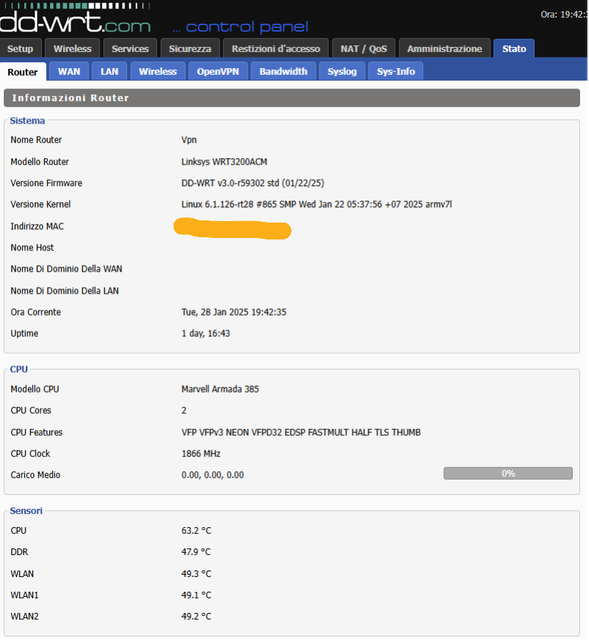Switch to the Wireless status sub-tab
Image resolution: width=589 pixels, height=640 pixels.
click(x=158, y=71)
